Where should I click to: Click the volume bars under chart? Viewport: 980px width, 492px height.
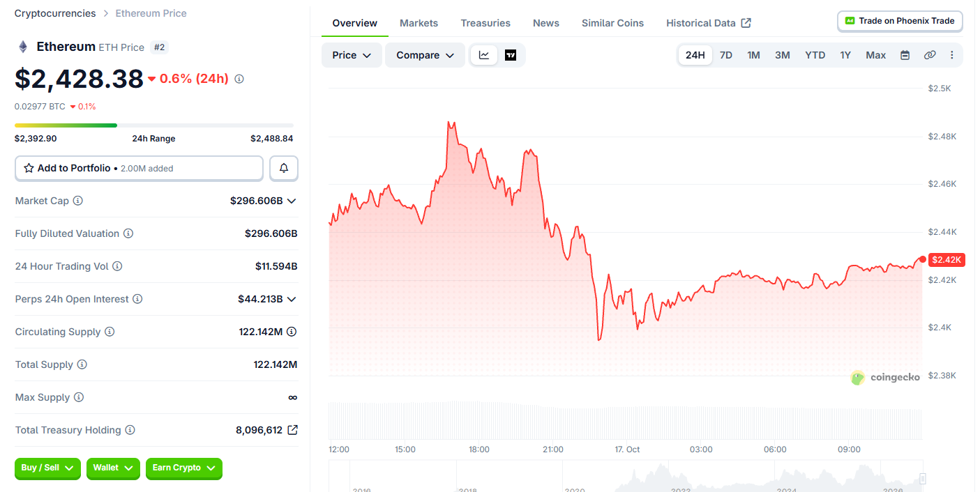pos(626,420)
